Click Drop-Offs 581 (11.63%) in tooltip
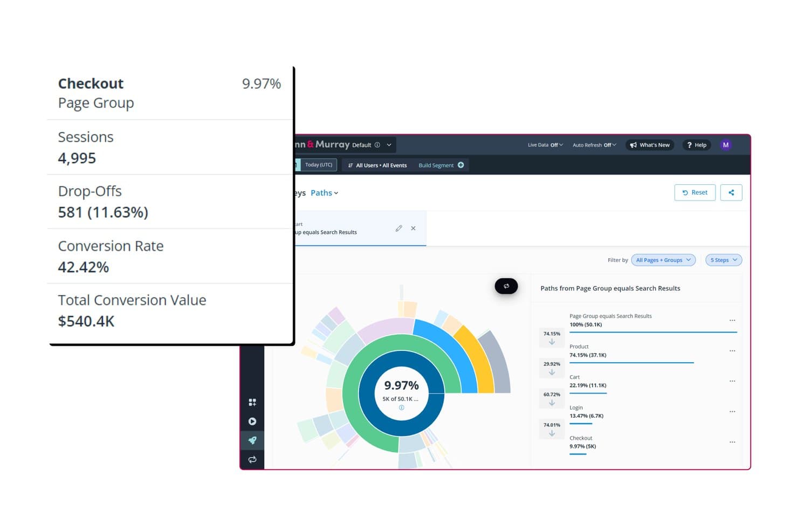Viewport: 798px width, 532px height. pyautogui.click(x=103, y=212)
